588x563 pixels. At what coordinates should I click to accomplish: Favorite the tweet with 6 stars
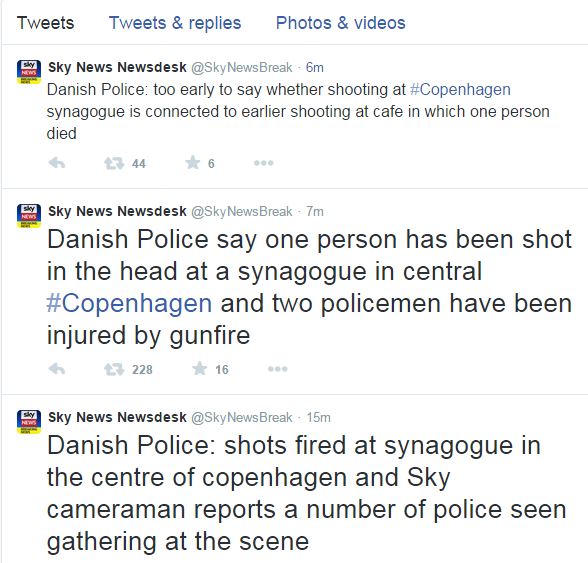coord(192,162)
